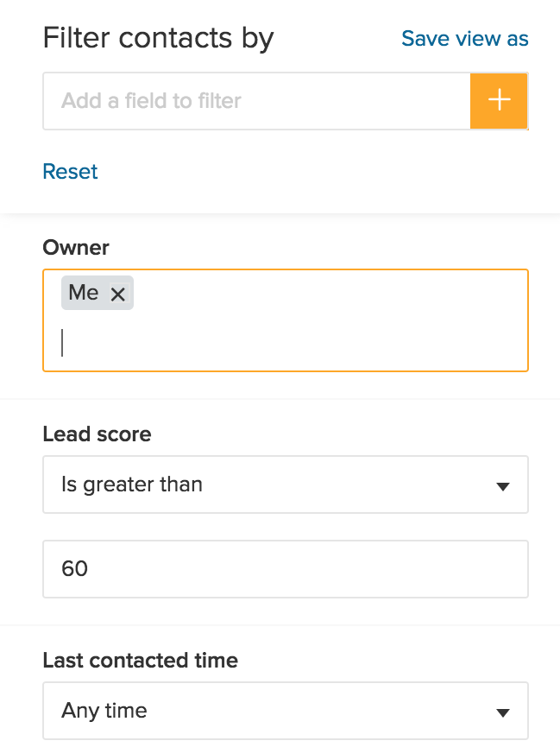Reset all applied contact filters

(70, 172)
